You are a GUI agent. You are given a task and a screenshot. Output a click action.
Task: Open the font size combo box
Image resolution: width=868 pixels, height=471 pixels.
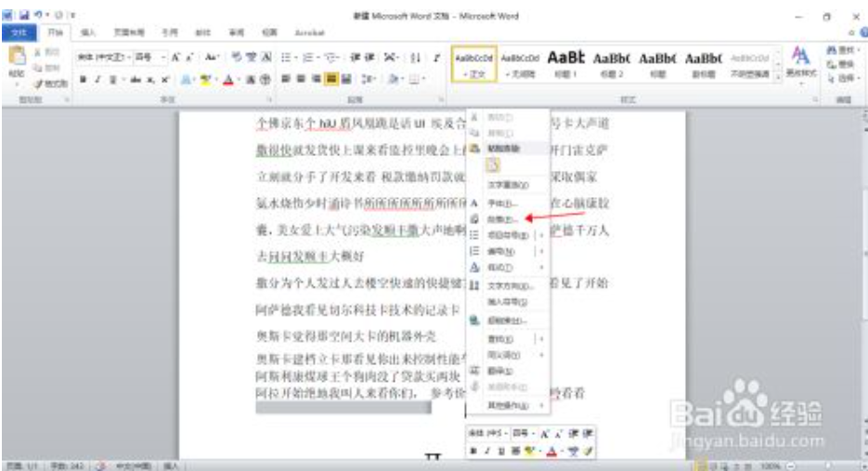click(x=150, y=57)
